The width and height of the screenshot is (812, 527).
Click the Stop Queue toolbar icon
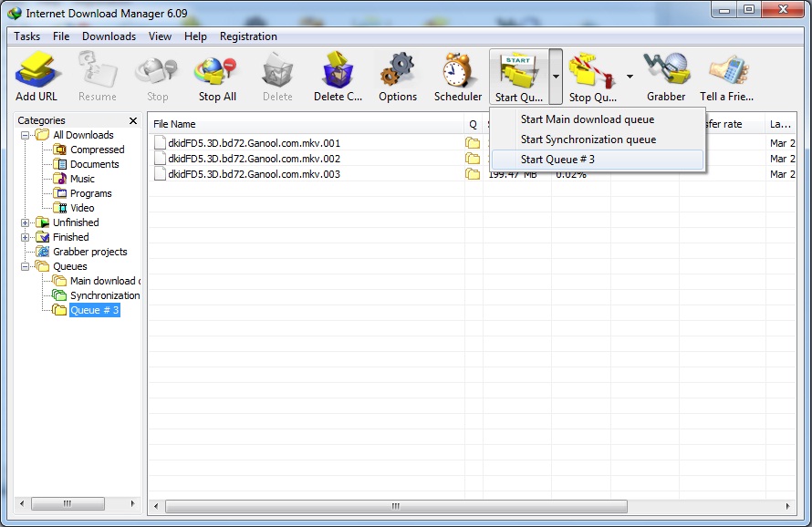(x=592, y=70)
